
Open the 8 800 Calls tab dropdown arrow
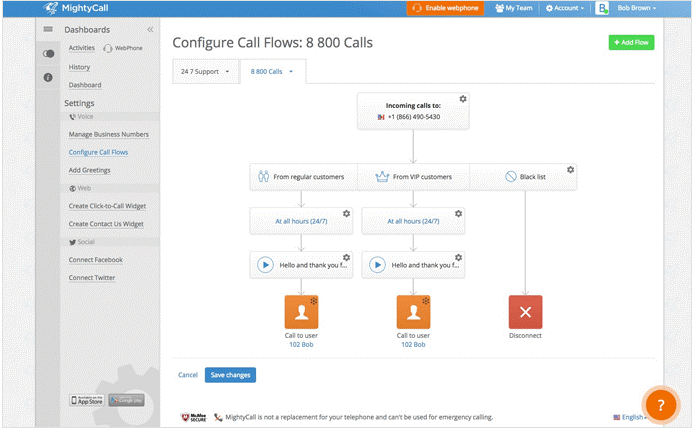click(x=291, y=71)
